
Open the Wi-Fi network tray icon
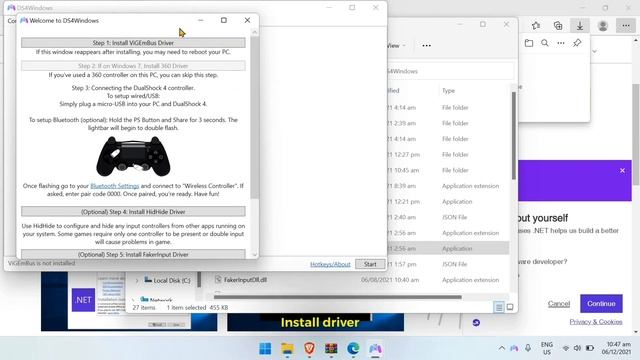click(x=566, y=348)
